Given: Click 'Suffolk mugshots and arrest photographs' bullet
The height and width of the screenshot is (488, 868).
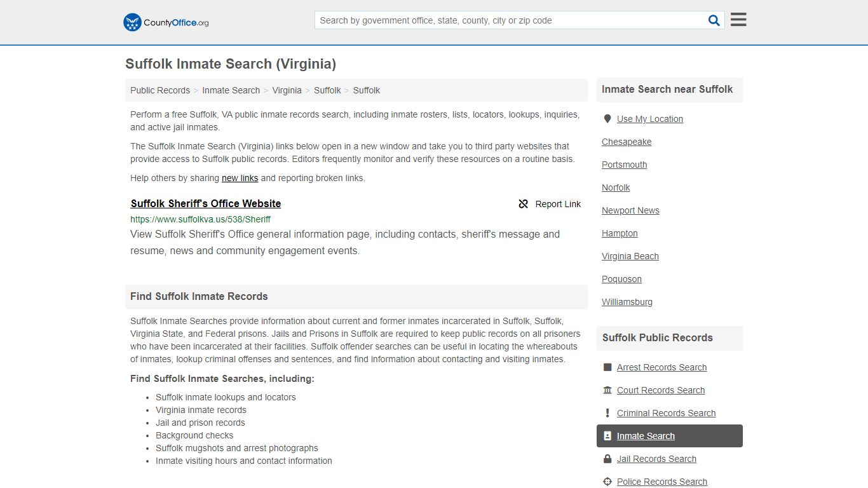Looking at the screenshot, I should (237, 448).
